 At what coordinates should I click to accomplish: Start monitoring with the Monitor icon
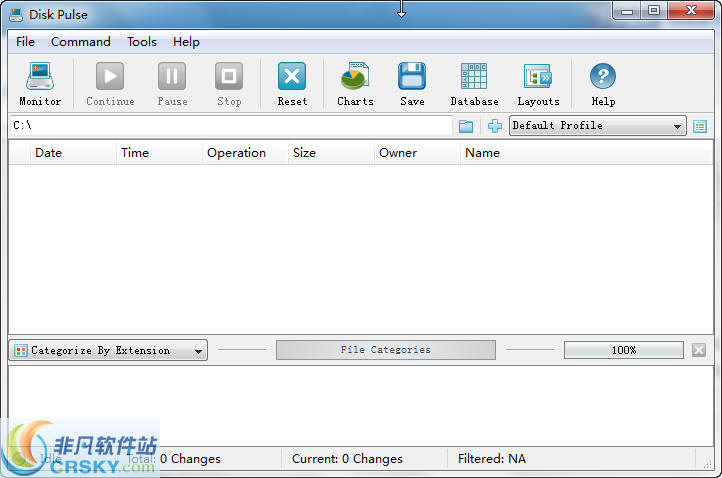(40, 76)
